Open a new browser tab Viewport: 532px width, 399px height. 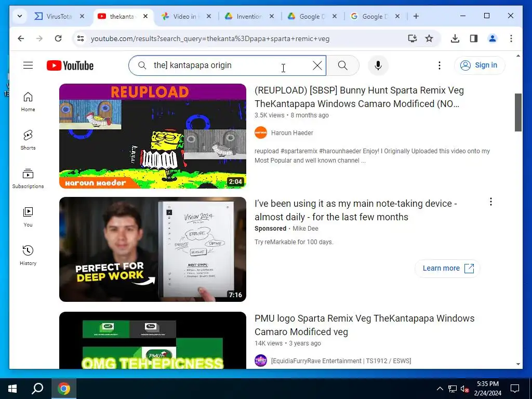tap(416, 16)
